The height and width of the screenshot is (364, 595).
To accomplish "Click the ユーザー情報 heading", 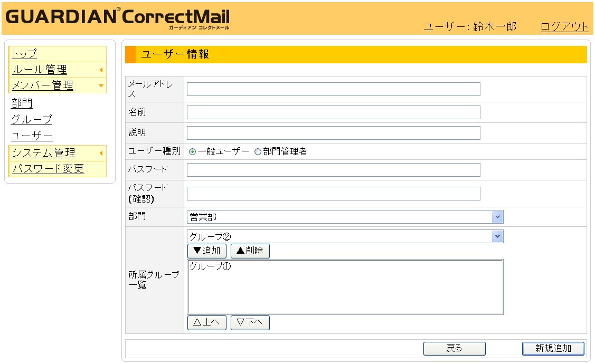I will tap(175, 54).
